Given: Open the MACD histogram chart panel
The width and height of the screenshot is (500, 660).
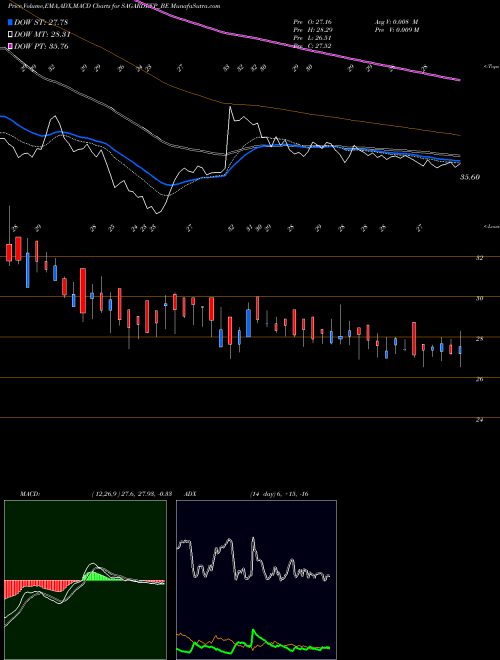Looking at the screenshot, I should click(85, 580).
